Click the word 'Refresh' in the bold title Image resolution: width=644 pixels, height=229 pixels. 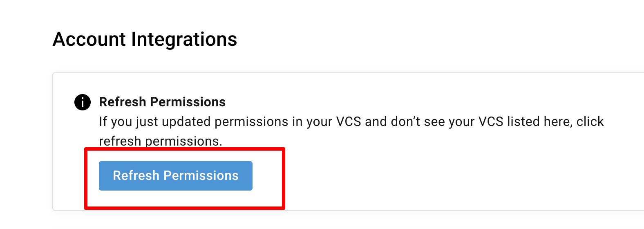pyautogui.click(x=123, y=102)
